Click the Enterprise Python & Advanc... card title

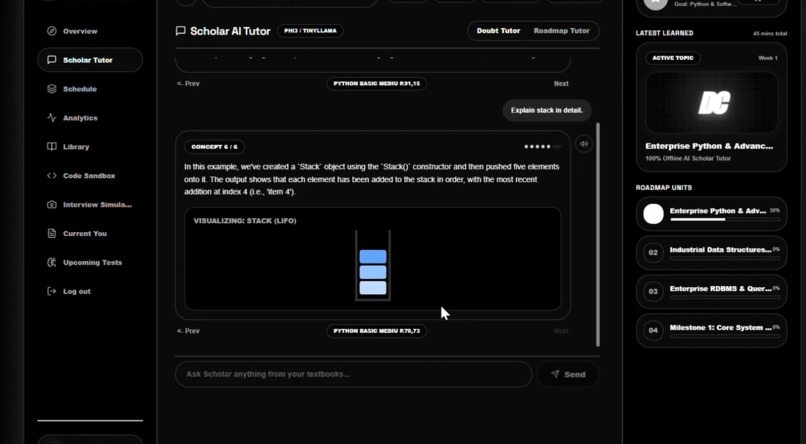pyautogui.click(x=709, y=146)
